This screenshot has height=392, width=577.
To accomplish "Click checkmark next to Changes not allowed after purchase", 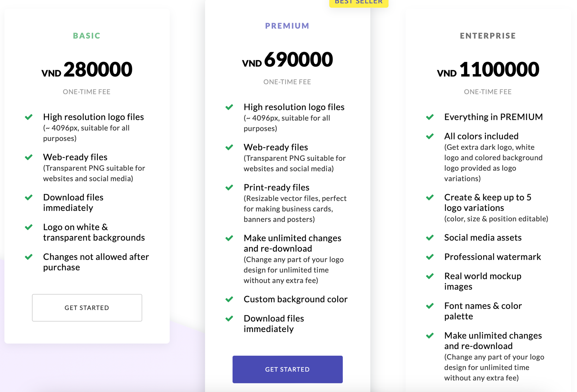I will (29, 257).
